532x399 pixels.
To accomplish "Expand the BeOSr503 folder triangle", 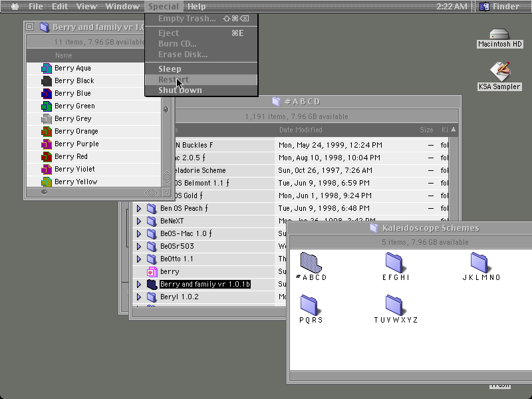I will 139,246.
